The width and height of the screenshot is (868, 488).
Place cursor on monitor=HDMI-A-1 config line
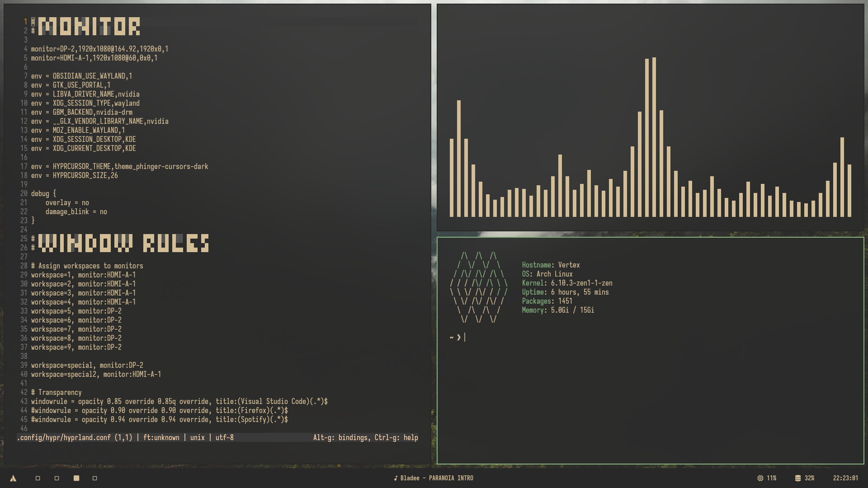click(x=94, y=58)
